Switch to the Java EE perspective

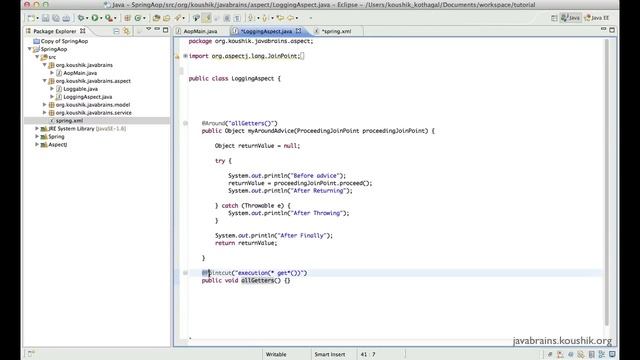597,18
